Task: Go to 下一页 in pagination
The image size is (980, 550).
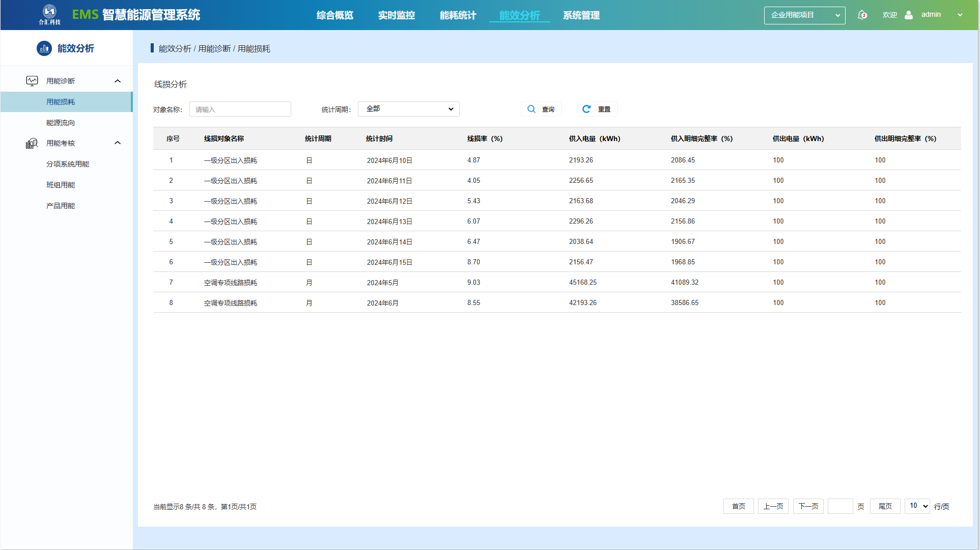Action: click(x=808, y=506)
